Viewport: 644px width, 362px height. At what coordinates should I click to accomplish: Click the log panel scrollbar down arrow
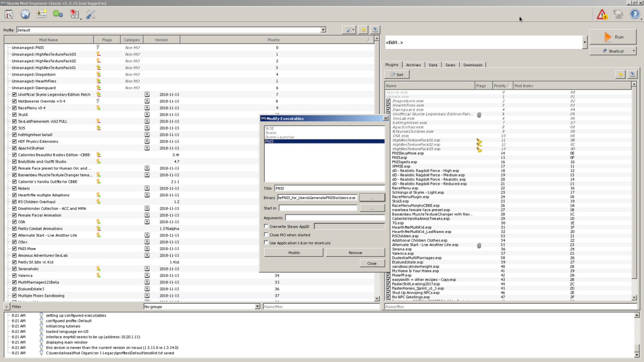click(637, 355)
